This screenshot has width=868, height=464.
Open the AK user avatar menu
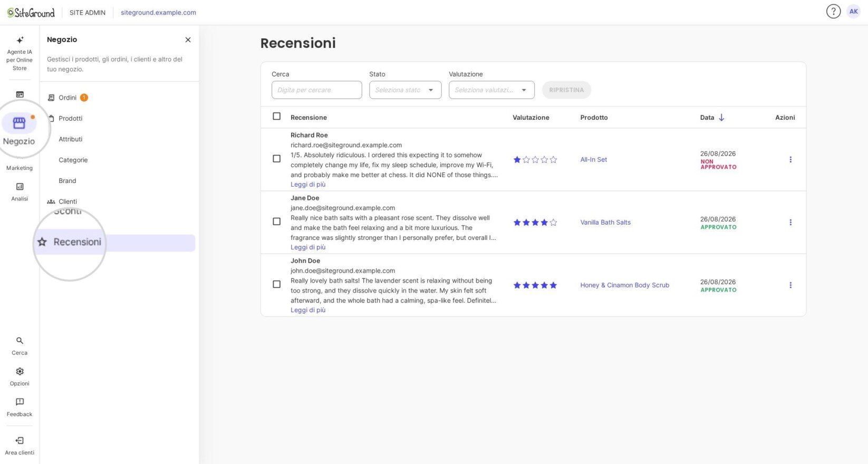[853, 12]
